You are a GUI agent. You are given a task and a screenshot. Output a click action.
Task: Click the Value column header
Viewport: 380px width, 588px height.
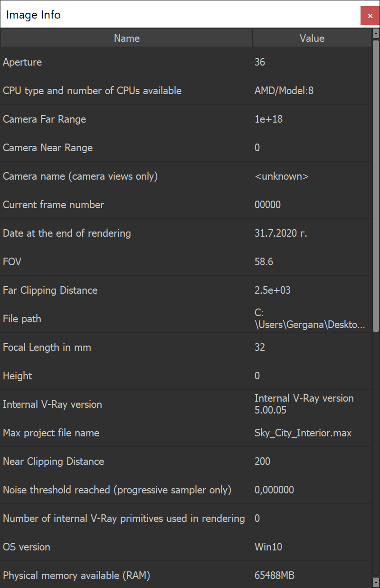(x=312, y=38)
